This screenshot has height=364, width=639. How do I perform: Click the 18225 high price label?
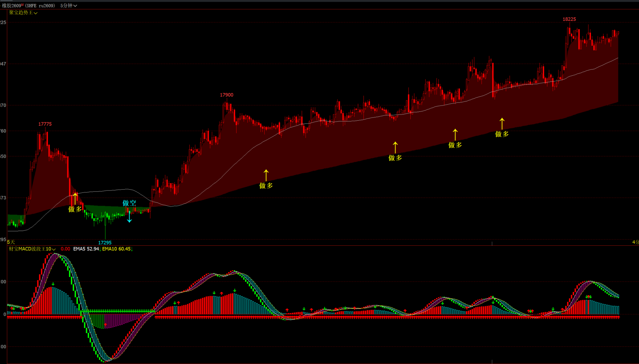tap(569, 19)
